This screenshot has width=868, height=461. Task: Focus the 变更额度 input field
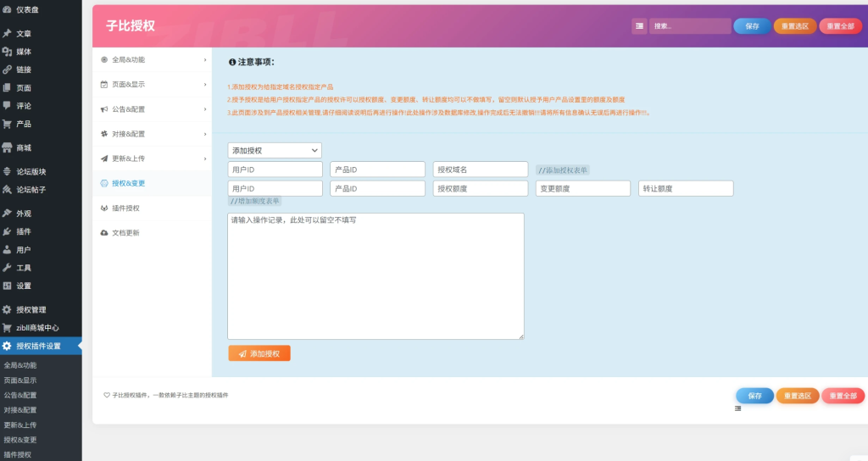click(583, 188)
